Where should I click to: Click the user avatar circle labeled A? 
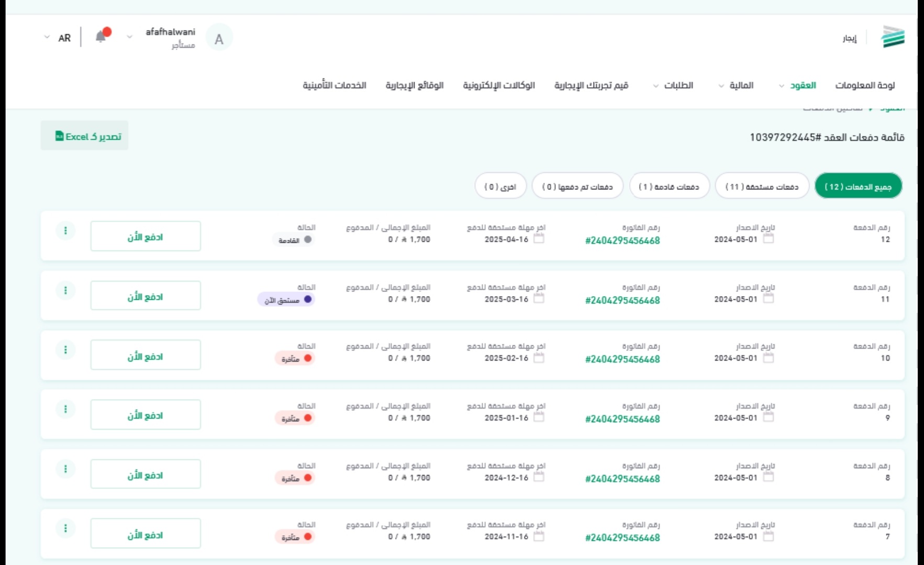tap(219, 38)
